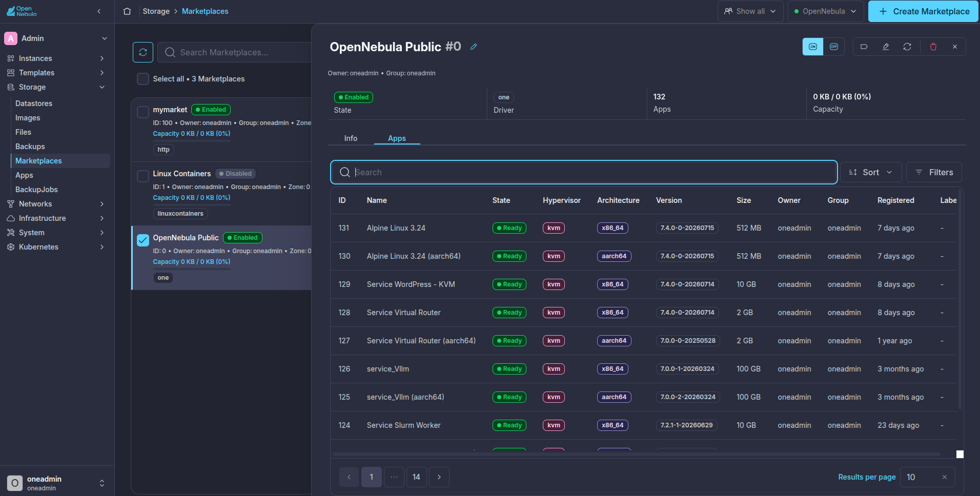This screenshot has width=980, height=496.
Task: Click the Storage sidebar icon
Action: click(x=11, y=87)
